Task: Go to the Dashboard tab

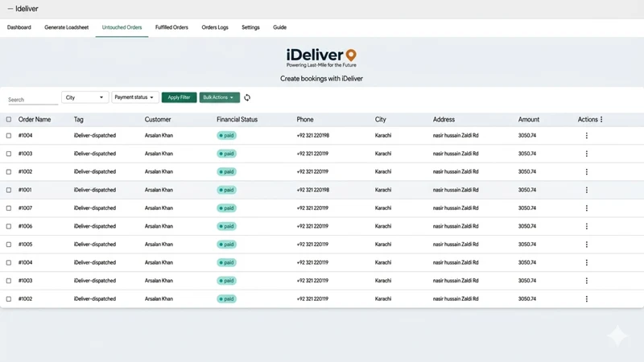Action: click(x=19, y=27)
